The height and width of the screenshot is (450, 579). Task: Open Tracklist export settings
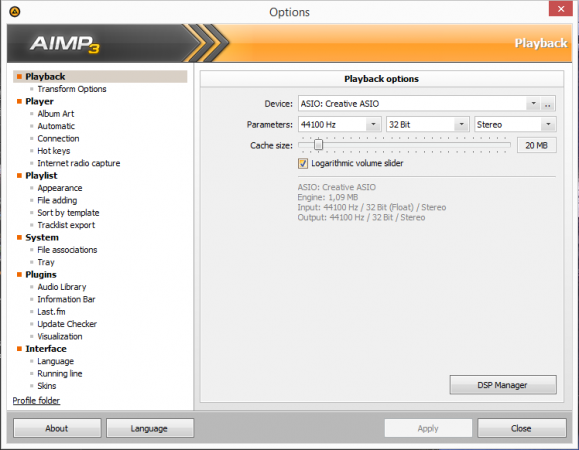66,225
